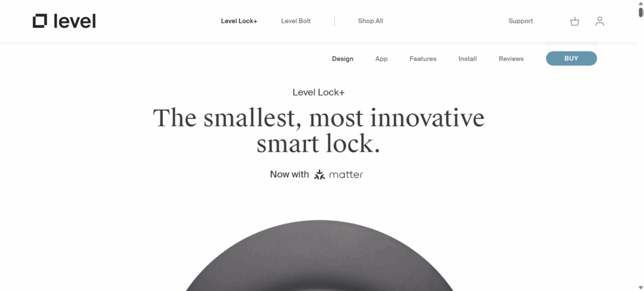Screen dimensions: 644x291
Task: Click the Matter star logo
Action: 319,175
